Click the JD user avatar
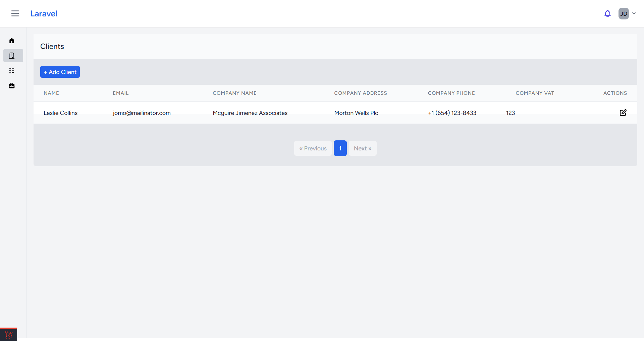This screenshot has height=341, width=644. 624,14
